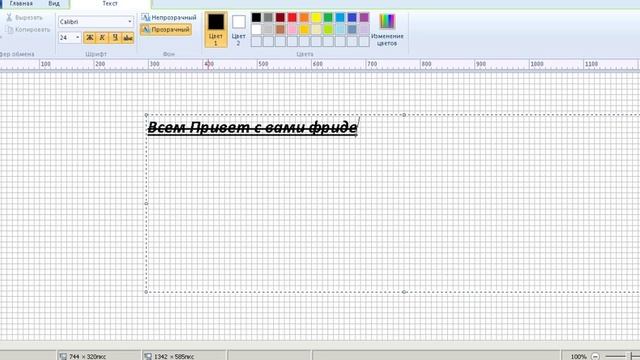Screen dimensions: 640x360
Task: Pick the brown color swatch
Action: coord(280,29)
